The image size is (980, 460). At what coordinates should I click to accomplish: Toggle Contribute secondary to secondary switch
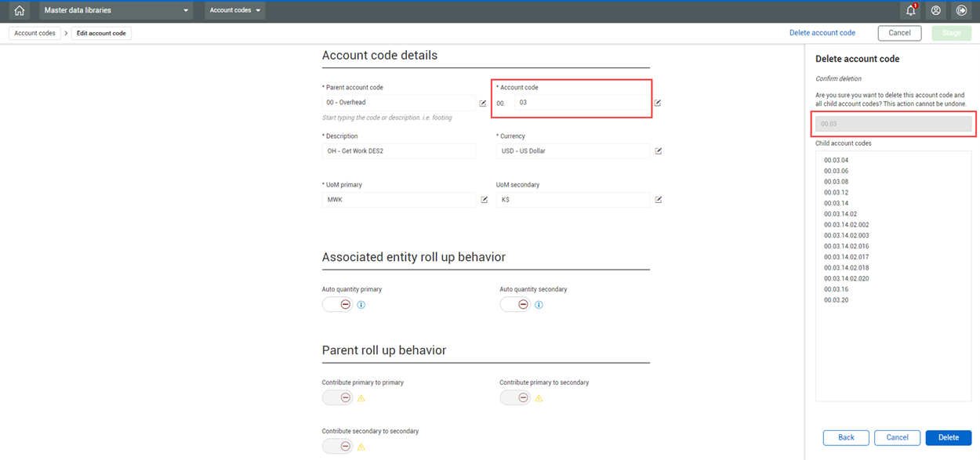(337, 447)
